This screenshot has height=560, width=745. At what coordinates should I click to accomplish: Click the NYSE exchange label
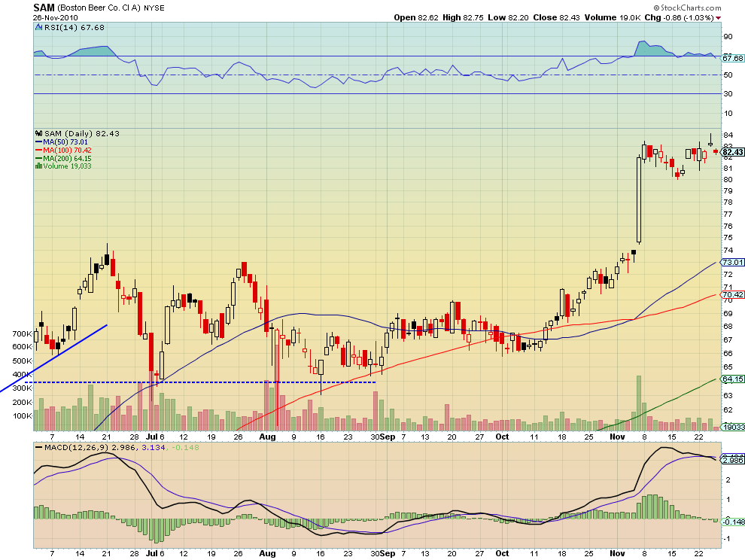point(154,8)
